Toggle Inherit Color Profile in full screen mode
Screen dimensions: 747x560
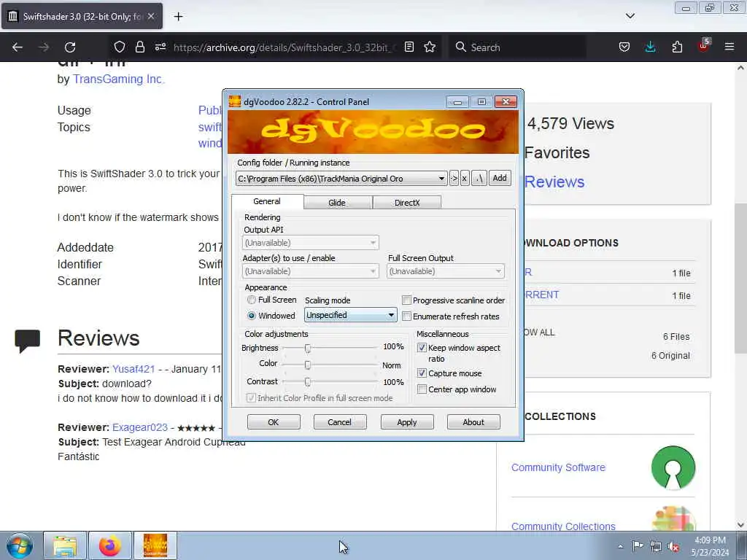click(251, 397)
